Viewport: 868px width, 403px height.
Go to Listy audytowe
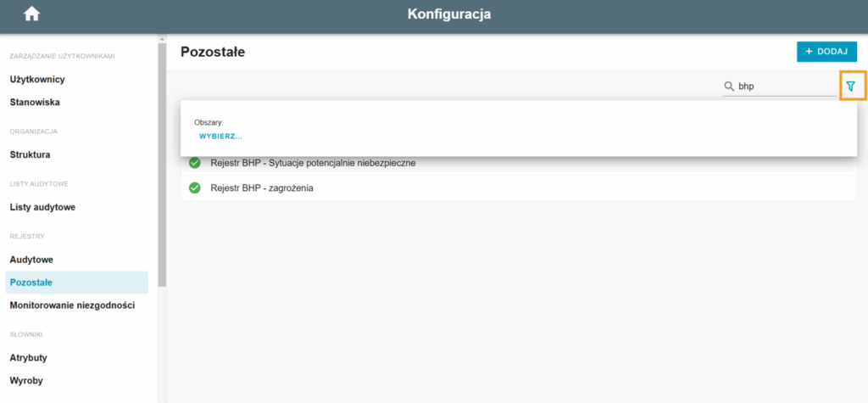42,207
